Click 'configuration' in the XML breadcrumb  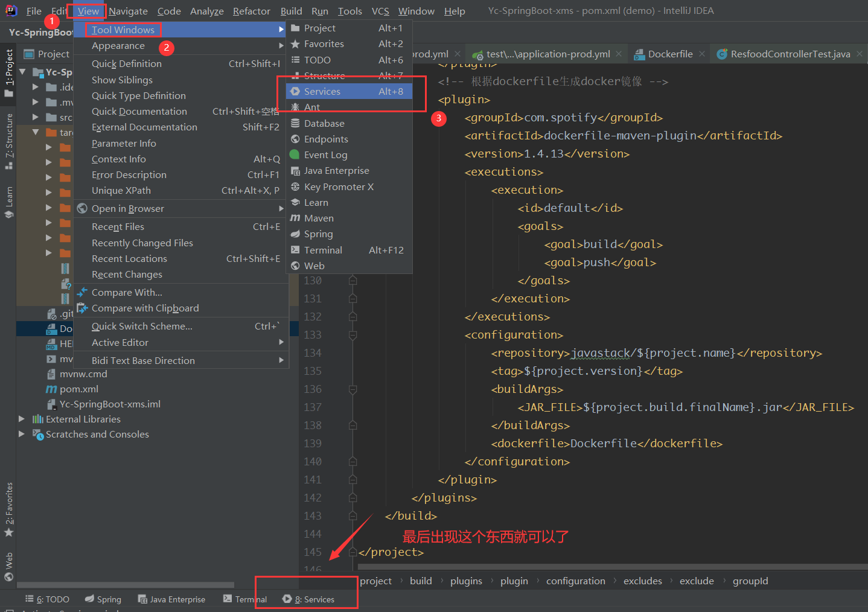tap(575, 581)
